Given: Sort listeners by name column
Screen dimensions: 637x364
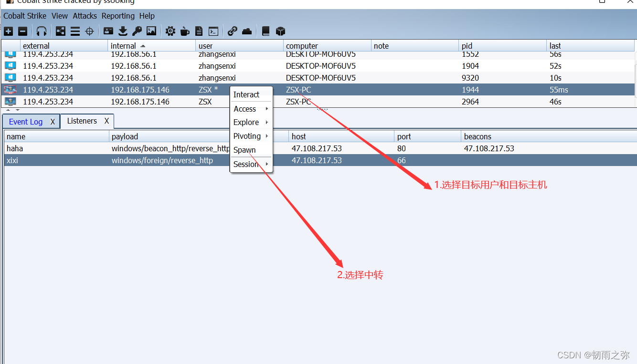Looking at the screenshot, I should tap(57, 136).
